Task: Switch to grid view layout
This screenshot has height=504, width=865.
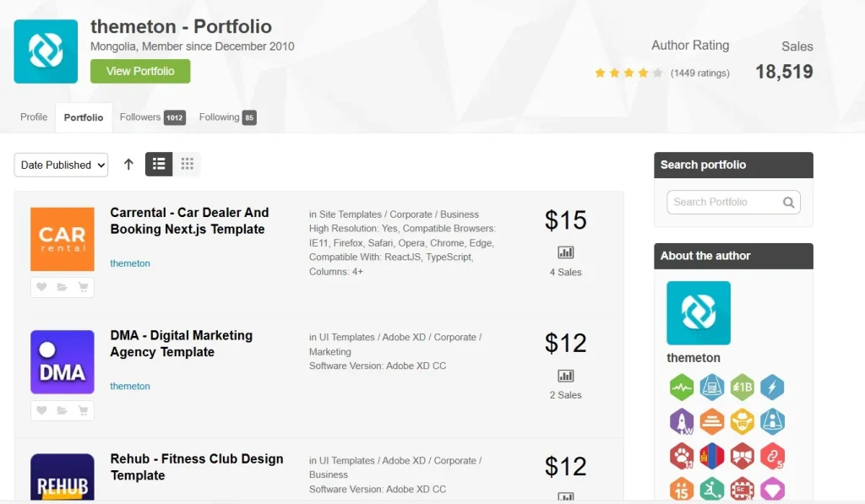Action: tap(187, 165)
